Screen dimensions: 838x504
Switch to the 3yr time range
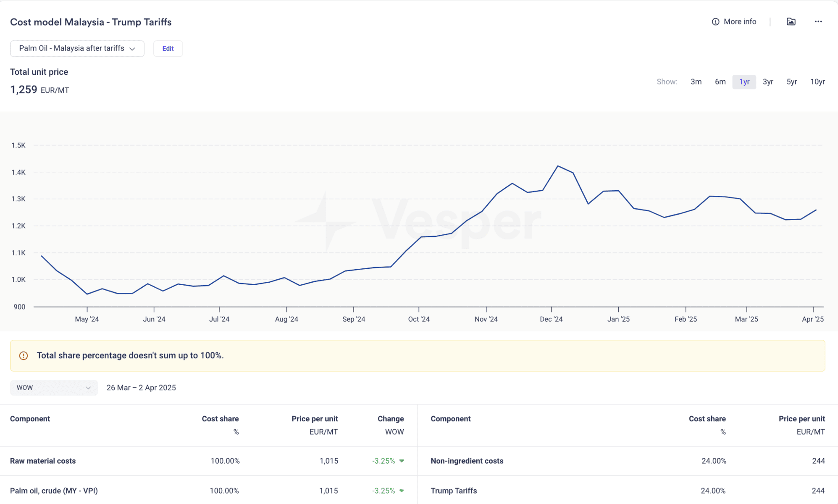768,82
